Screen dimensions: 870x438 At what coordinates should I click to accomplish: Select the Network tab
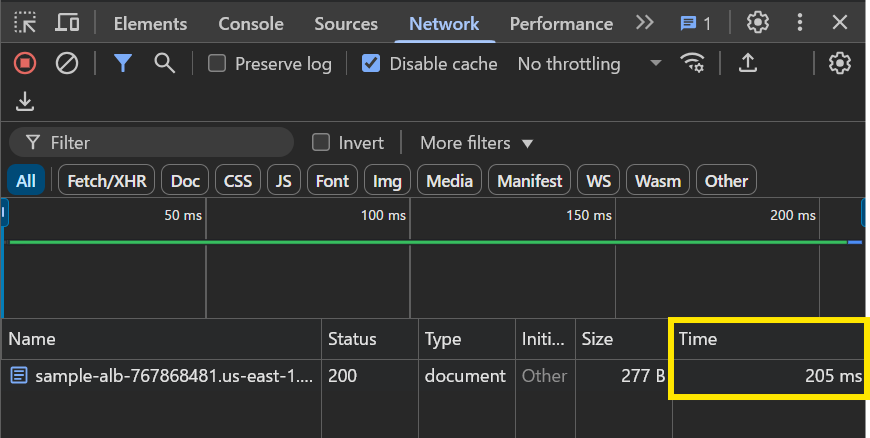(444, 24)
